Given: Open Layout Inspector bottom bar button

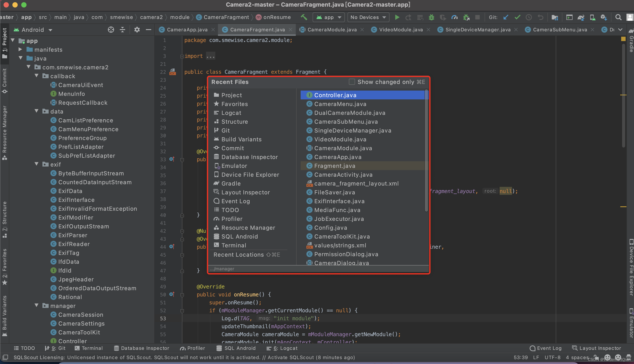Looking at the screenshot, I should (596, 348).
